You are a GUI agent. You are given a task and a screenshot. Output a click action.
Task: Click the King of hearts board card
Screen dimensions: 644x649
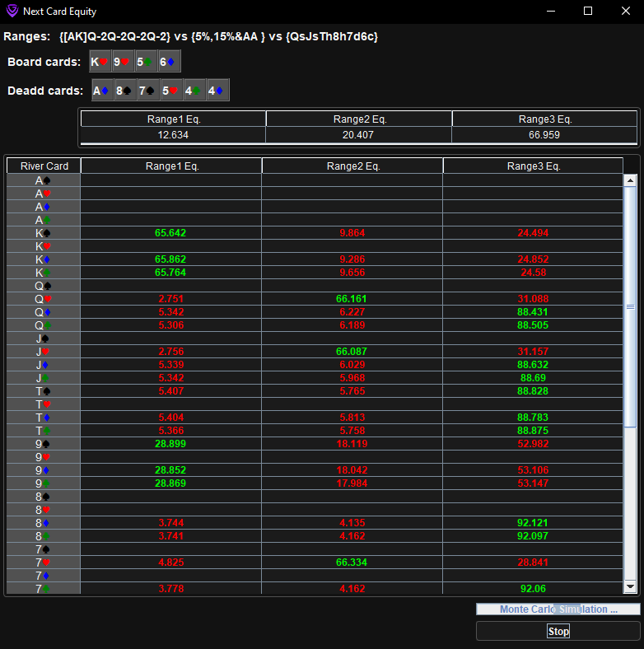(100, 62)
